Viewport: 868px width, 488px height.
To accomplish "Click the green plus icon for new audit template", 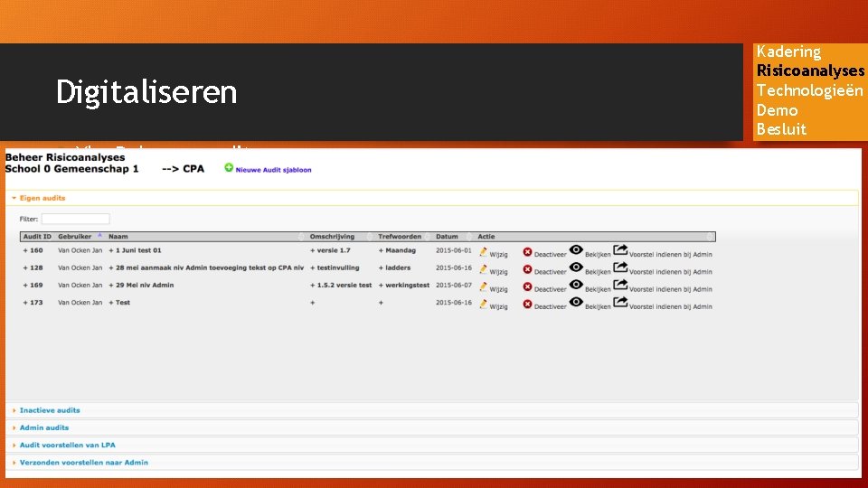I will pos(229,168).
